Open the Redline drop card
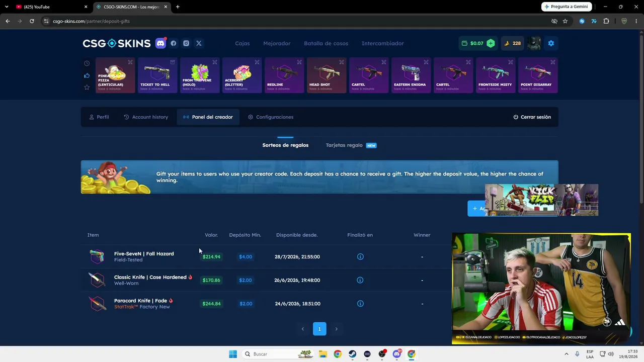Image resolution: width=644 pixels, height=362 pixels. click(x=284, y=75)
